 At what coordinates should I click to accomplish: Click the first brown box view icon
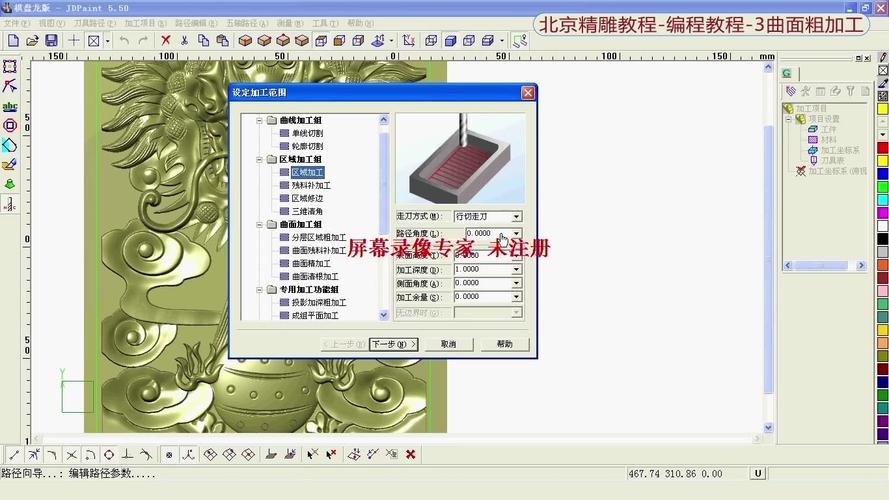[x=245, y=40]
